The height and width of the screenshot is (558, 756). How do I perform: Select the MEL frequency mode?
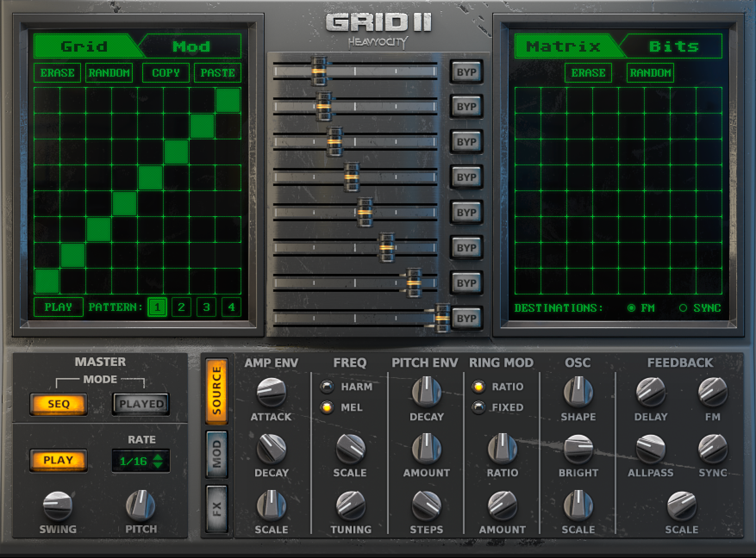click(x=327, y=407)
